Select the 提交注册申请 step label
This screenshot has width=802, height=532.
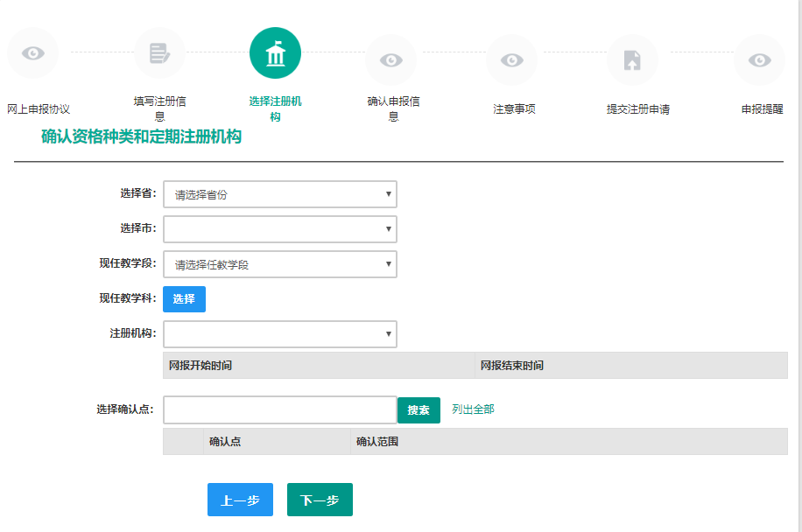(638, 109)
